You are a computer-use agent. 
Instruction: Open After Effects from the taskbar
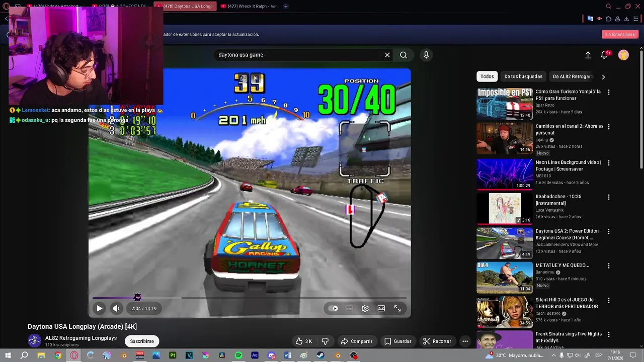pos(255,355)
